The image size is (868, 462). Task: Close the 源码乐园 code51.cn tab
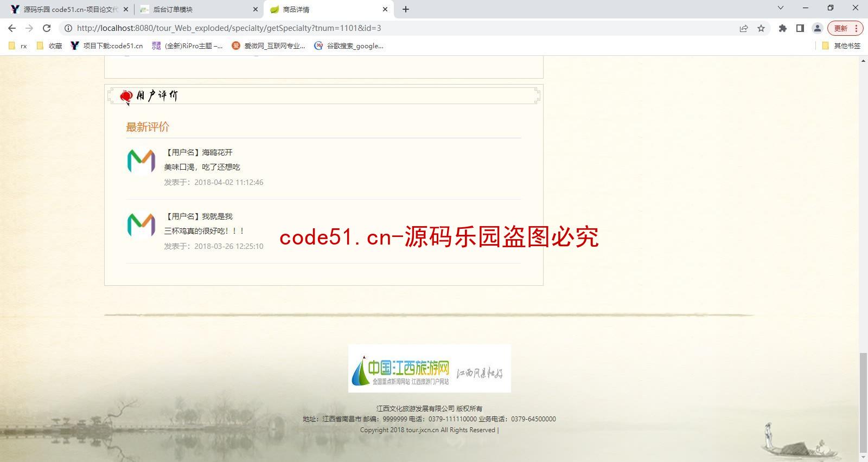click(126, 9)
